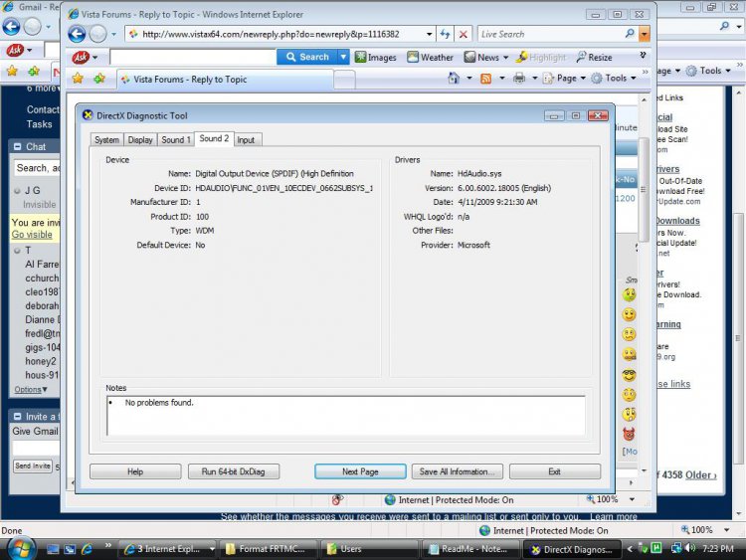Click Ask toolbar logo in Vista Forums window
Viewport: 746px width, 560px height.
(x=81, y=57)
